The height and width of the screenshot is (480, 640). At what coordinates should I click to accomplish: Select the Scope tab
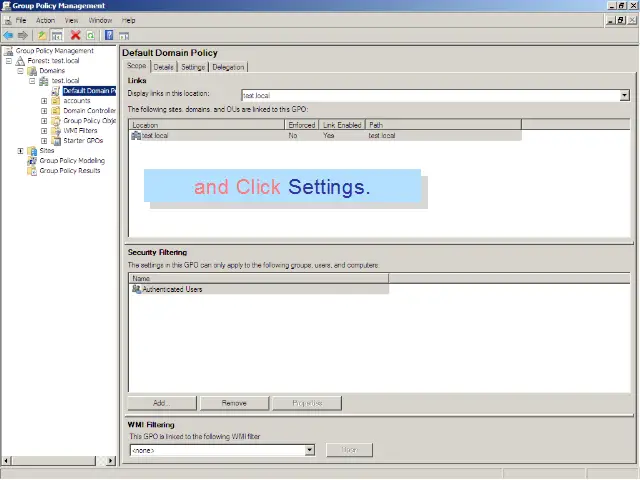tap(136, 66)
